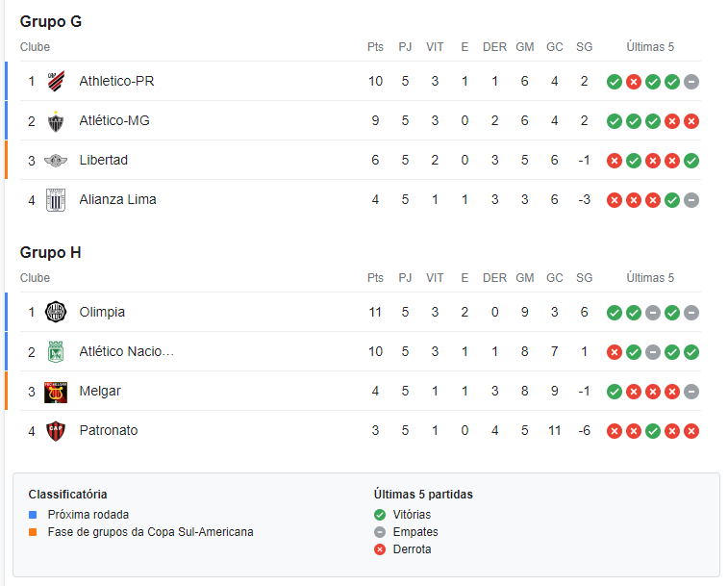Image resolution: width=728 pixels, height=586 pixels.
Task: Click the orange Copa Sul-Americana legend swatch
Action: tap(33, 532)
